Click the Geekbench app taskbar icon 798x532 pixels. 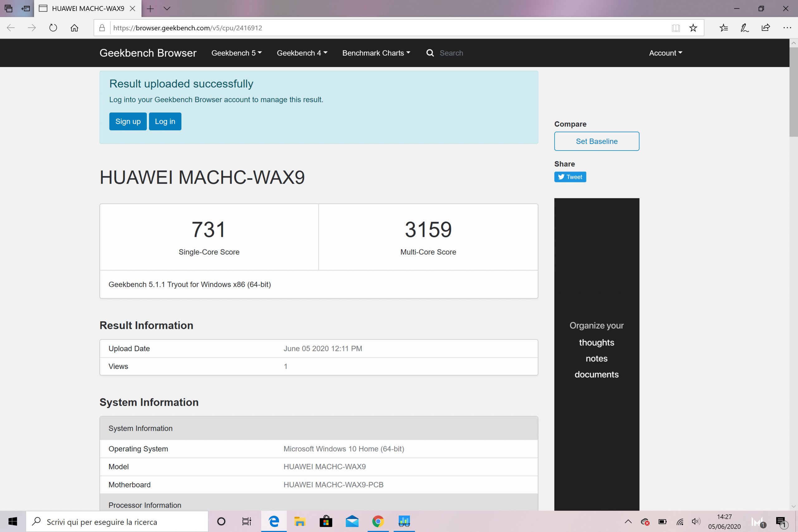(x=404, y=521)
